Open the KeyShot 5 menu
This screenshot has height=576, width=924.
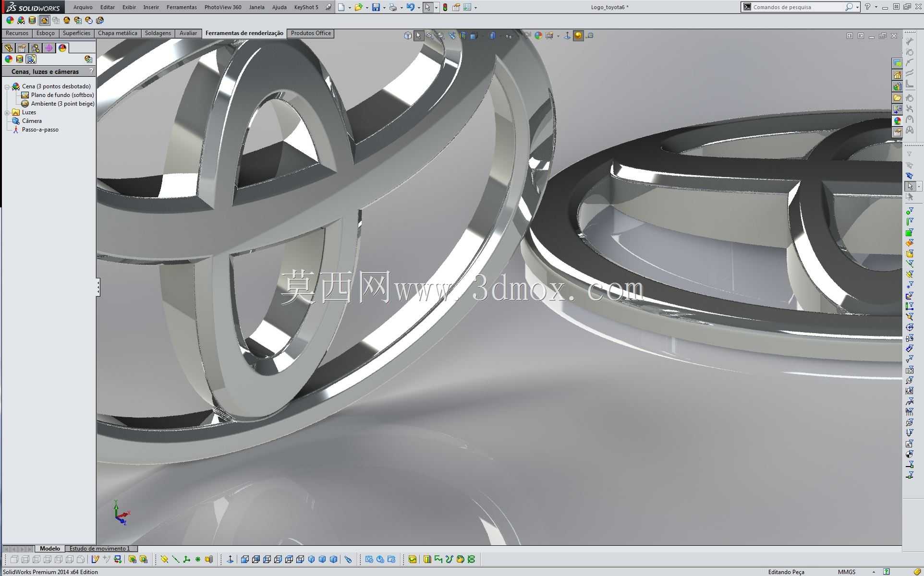pos(306,7)
